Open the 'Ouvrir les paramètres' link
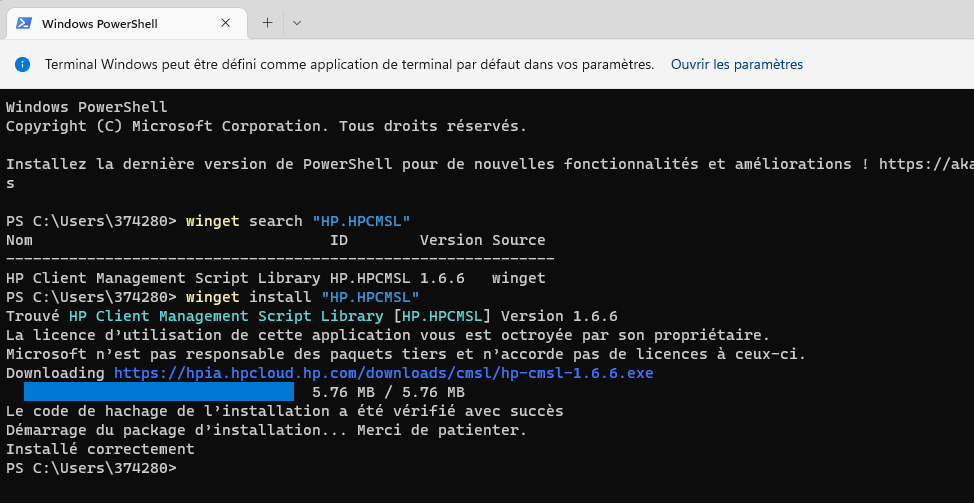This screenshot has height=503, width=974. coord(737,65)
